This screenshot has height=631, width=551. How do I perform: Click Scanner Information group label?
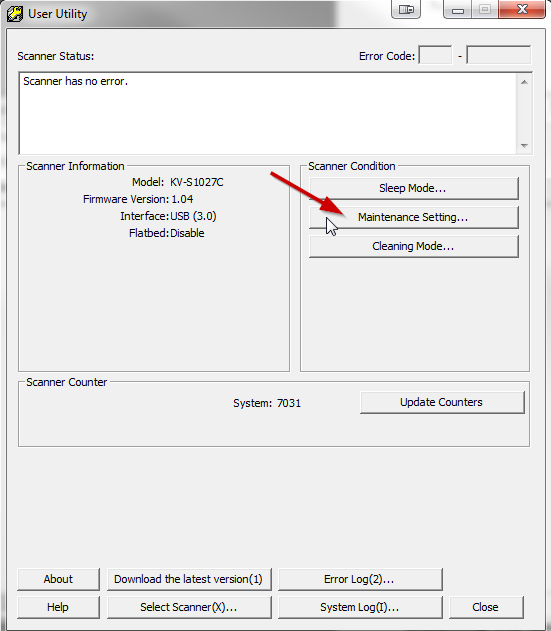(75, 166)
